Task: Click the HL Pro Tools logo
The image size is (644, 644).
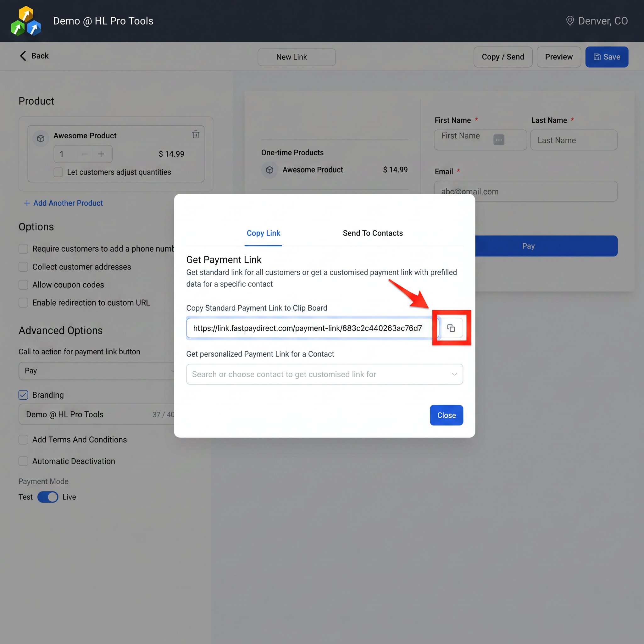Action: click(x=26, y=21)
